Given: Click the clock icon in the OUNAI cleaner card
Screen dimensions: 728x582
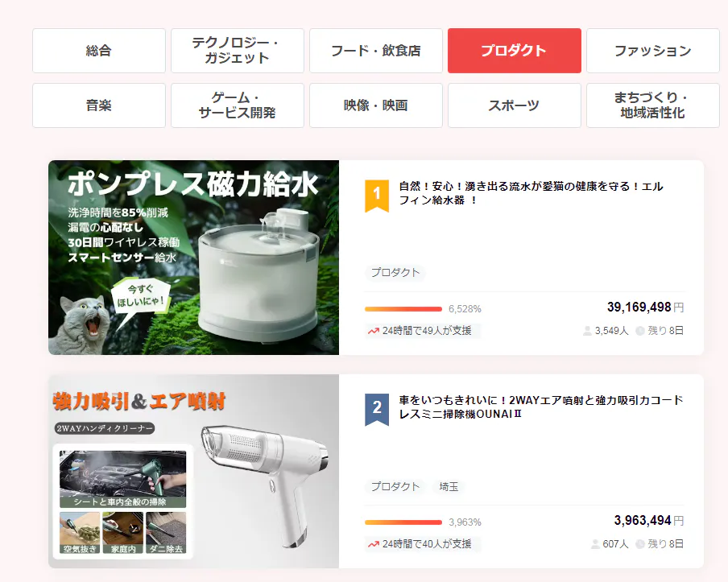Looking at the screenshot, I should [640, 544].
